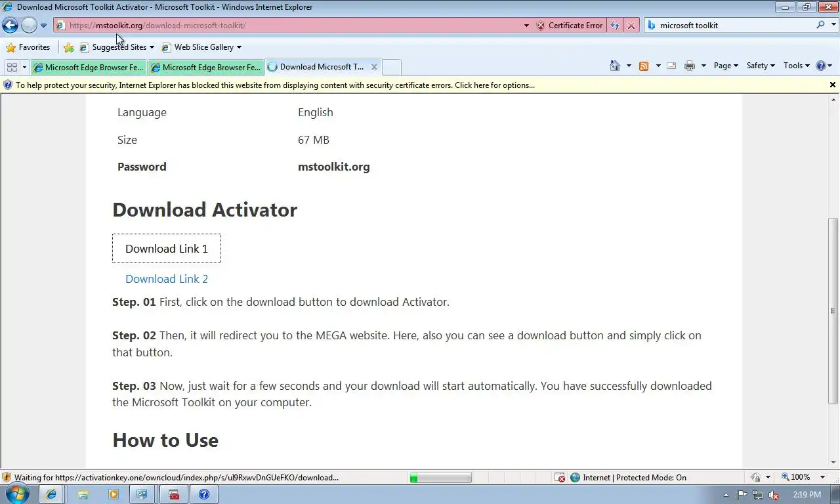Go back using the Back arrow button

10,26
